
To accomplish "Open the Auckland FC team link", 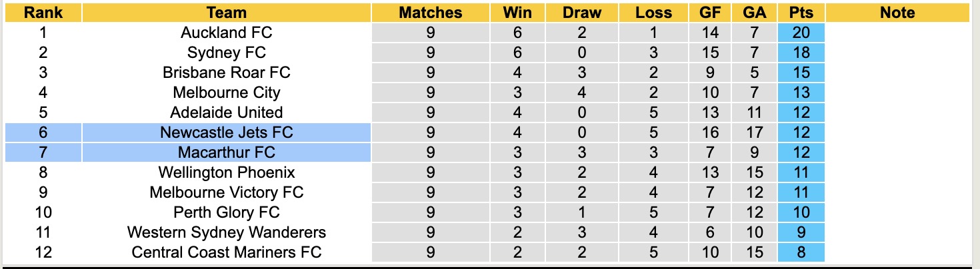I will click(226, 33).
